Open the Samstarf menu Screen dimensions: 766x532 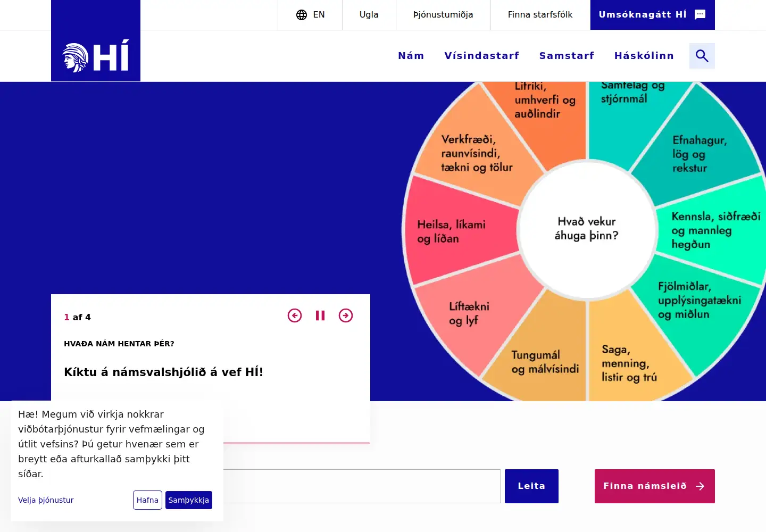(x=567, y=56)
